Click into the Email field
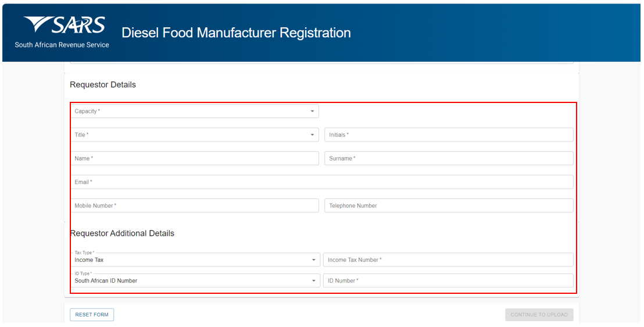 tap(322, 182)
